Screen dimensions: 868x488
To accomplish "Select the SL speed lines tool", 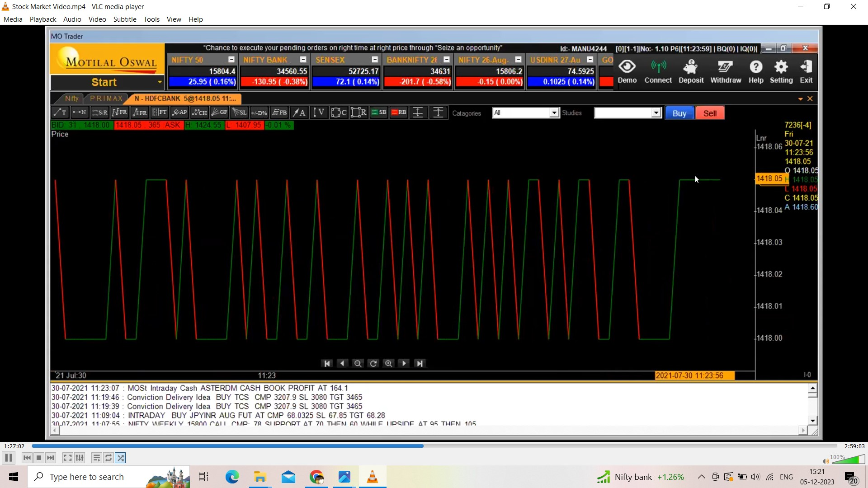I will tap(239, 113).
